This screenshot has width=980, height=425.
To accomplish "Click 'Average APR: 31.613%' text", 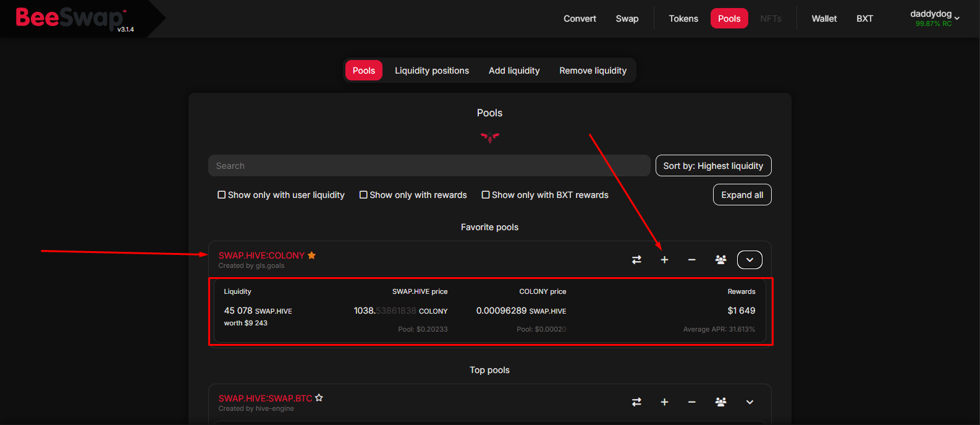I will 719,329.
